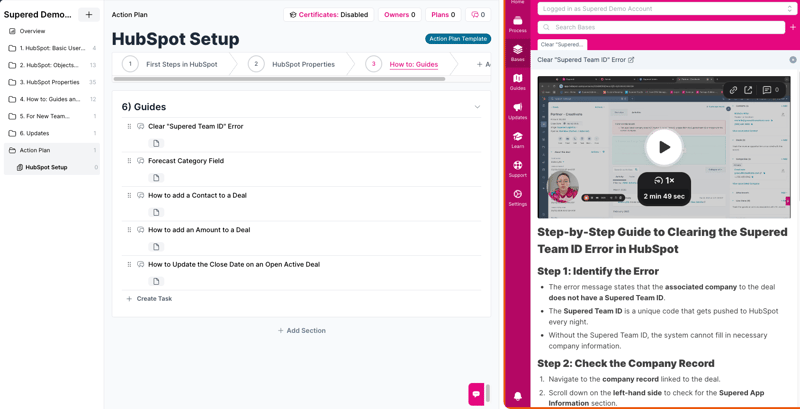Screen dimensions: 800x409
Task: Open the Guides sidebar icon
Action: pos(517,82)
